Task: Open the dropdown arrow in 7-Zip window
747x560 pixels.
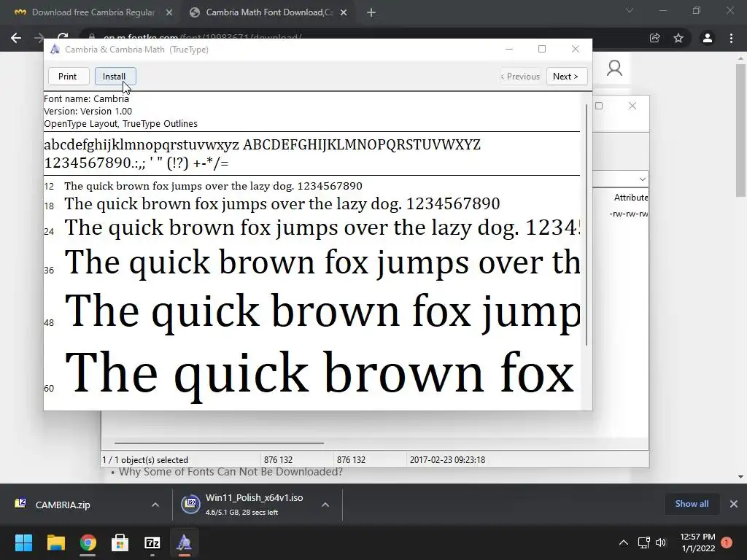Action: (642, 179)
